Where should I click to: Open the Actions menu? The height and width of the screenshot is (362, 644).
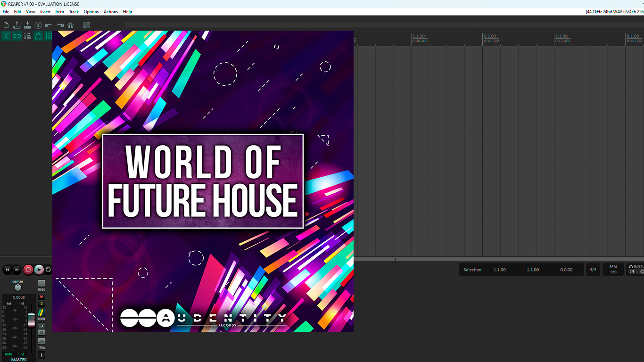coord(111,12)
